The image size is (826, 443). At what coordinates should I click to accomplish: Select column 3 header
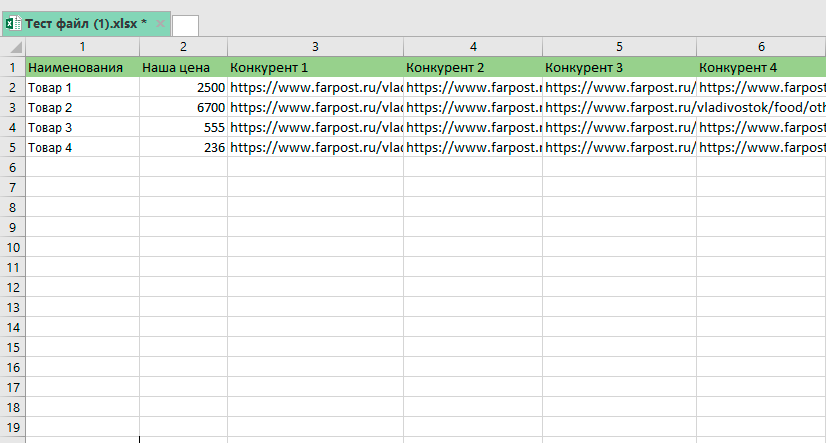tap(315, 47)
